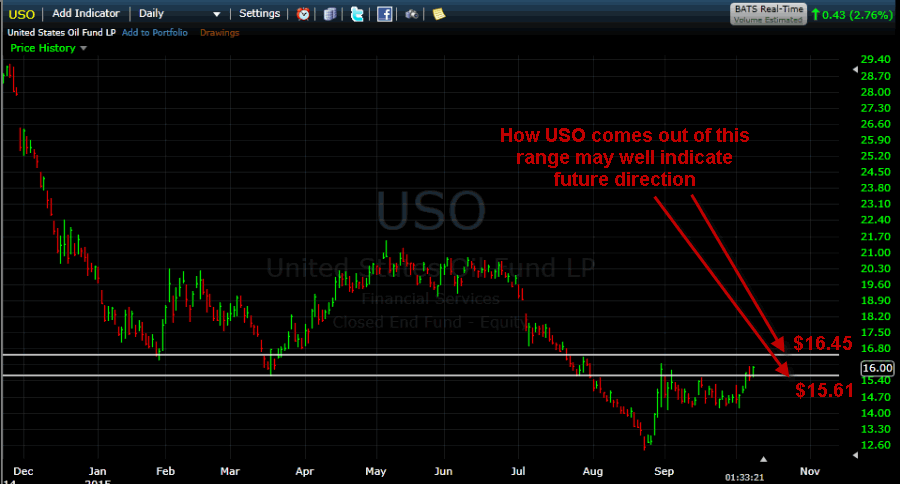Open the Drawings link
The width and height of the screenshot is (900, 484).
click(x=219, y=33)
